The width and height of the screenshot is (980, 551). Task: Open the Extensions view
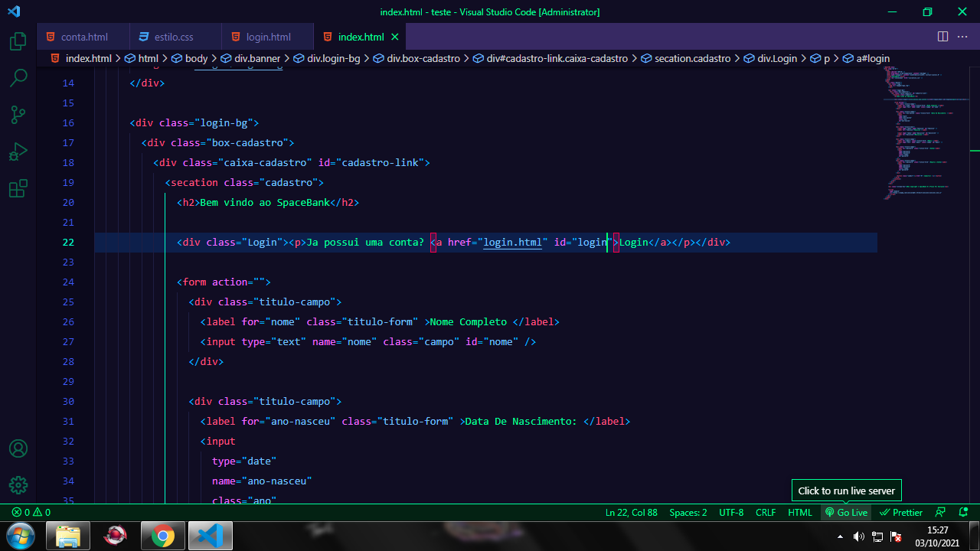[18, 188]
